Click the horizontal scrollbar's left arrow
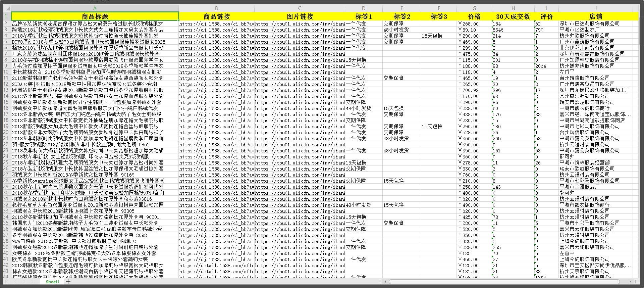 [385, 282]
